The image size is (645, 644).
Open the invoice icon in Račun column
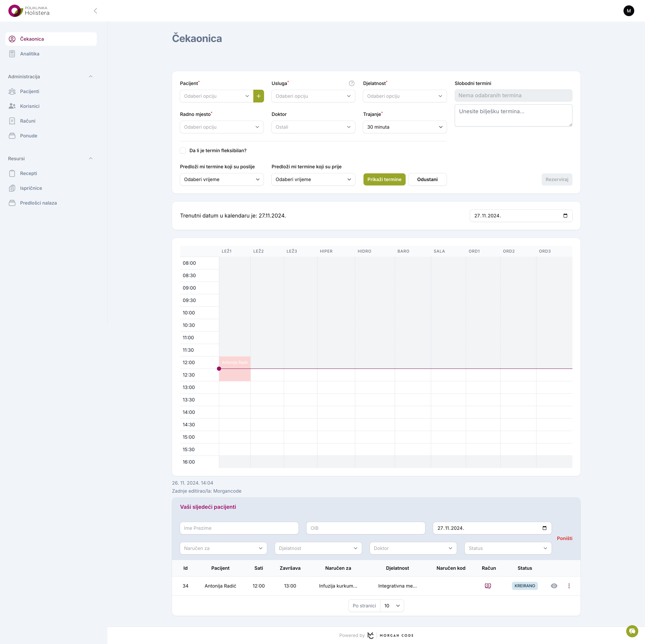[488, 586]
